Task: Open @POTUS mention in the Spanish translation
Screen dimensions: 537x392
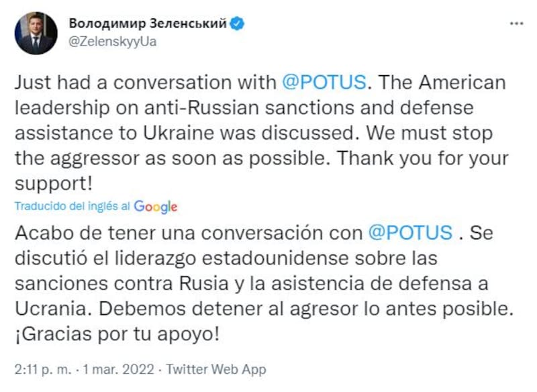Action: pos(411,233)
